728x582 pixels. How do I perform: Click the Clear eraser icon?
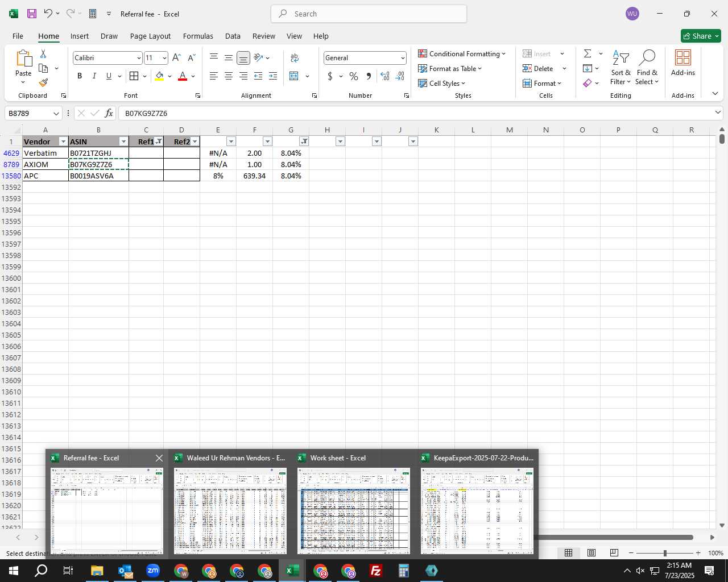coord(588,83)
